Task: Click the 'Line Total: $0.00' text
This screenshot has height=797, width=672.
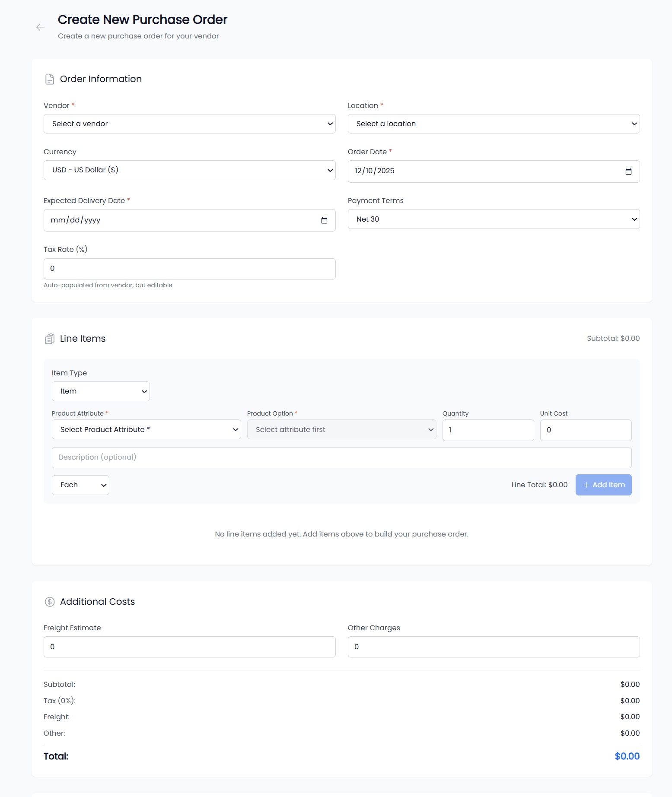Action: coord(539,485)
